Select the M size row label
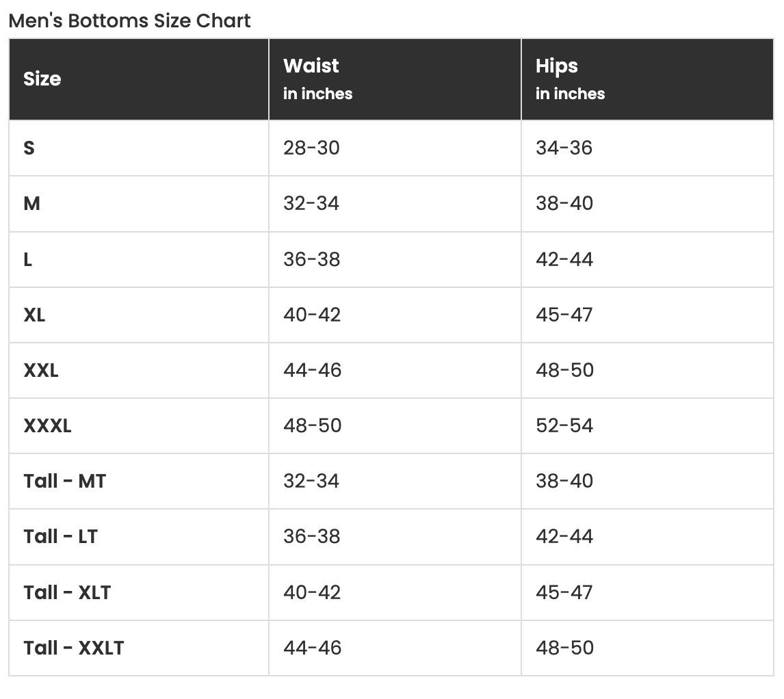 [32, 203]
